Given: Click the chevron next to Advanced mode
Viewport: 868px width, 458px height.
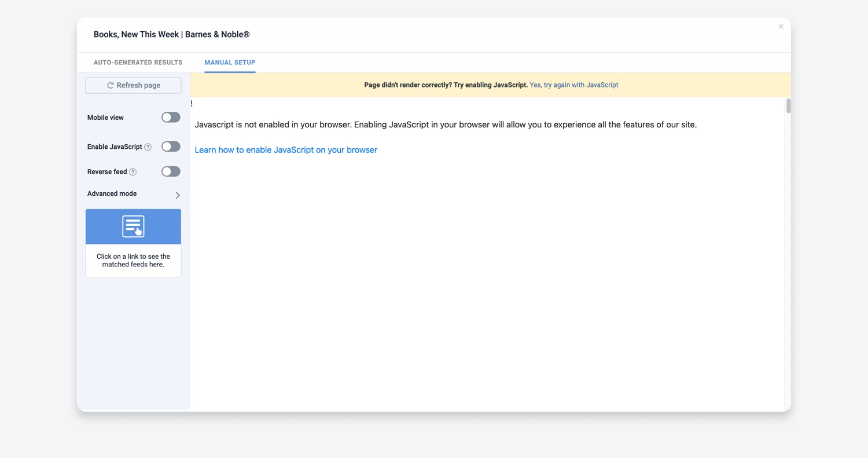Looking at the screenshot, I should tap(178, 195).
